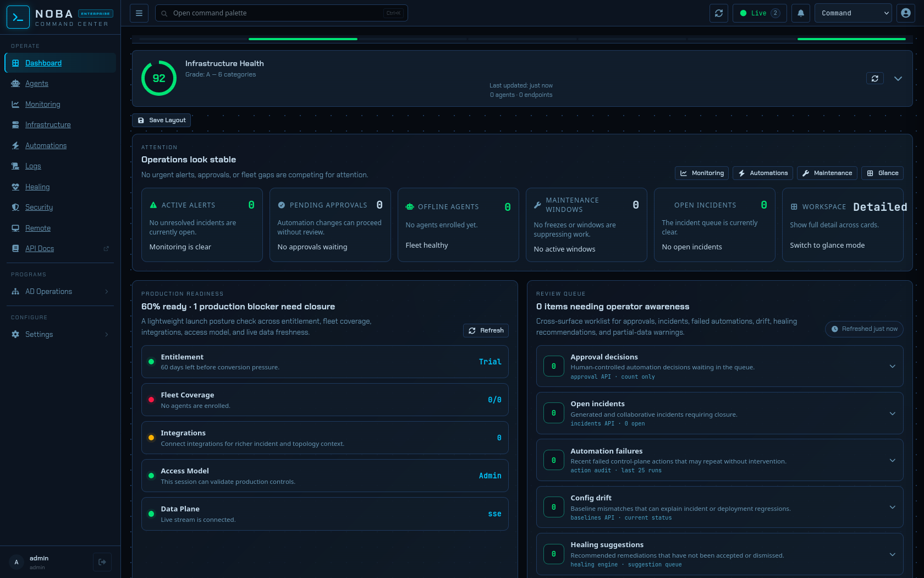The width and height of the screenshot is (924, 578).
Task: Click the Maintenance Windows wrench icon
Action: point(537,205)
